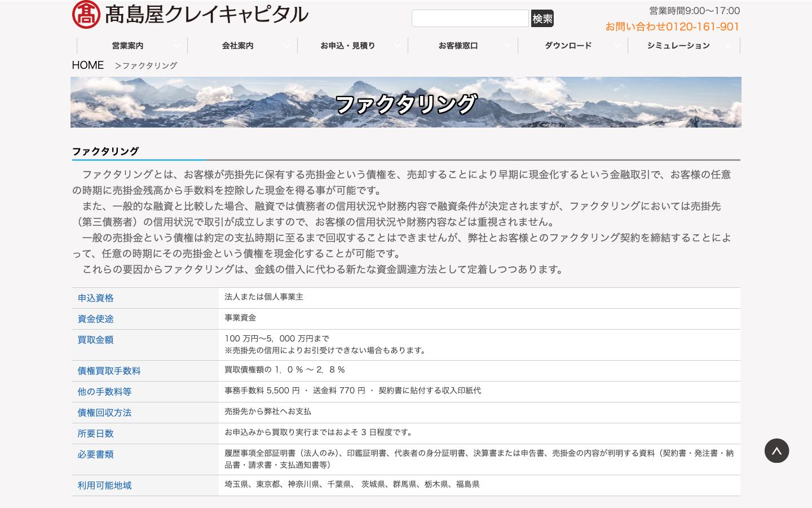Click the 利用可能地域 row label
Screen dimensions: 812x508
coord(105,485)
